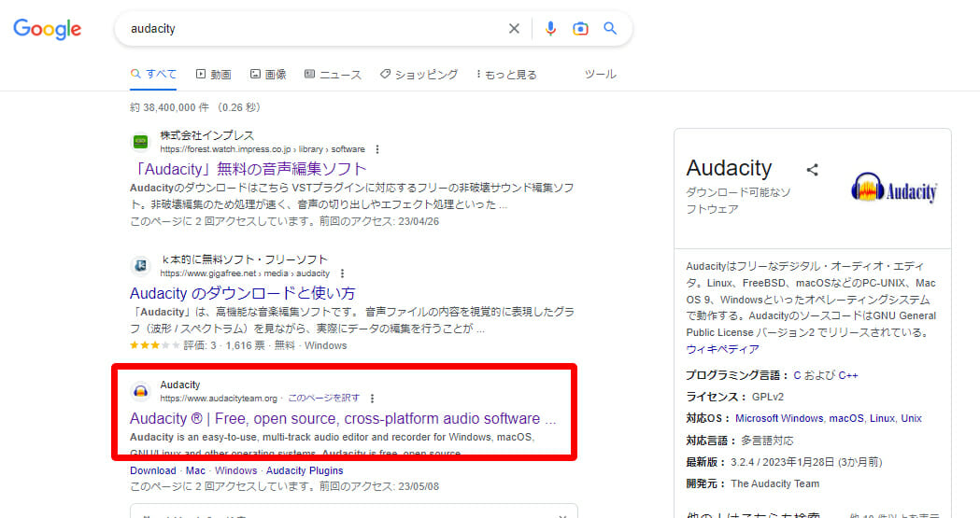The image size is (980, 518).
Task: Open Audacity ® Free, open source result
Action: (343, 419)
